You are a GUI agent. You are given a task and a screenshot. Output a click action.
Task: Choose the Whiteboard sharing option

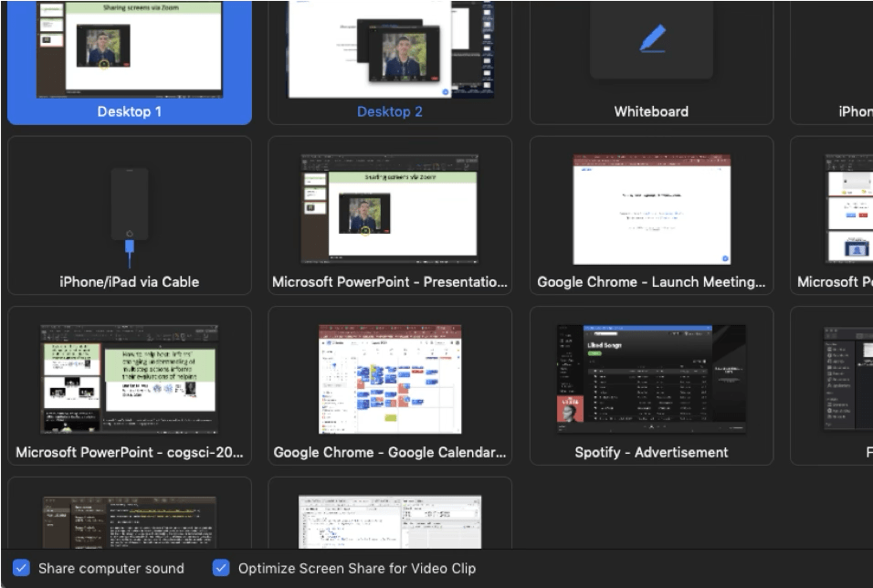pyautogui.click(x=651, y=62)
